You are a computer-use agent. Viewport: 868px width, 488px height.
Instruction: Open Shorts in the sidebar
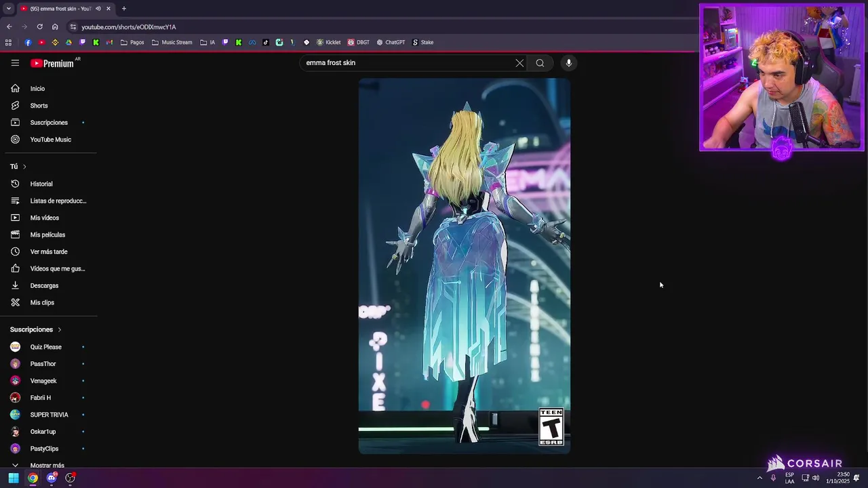coord(47,106)
